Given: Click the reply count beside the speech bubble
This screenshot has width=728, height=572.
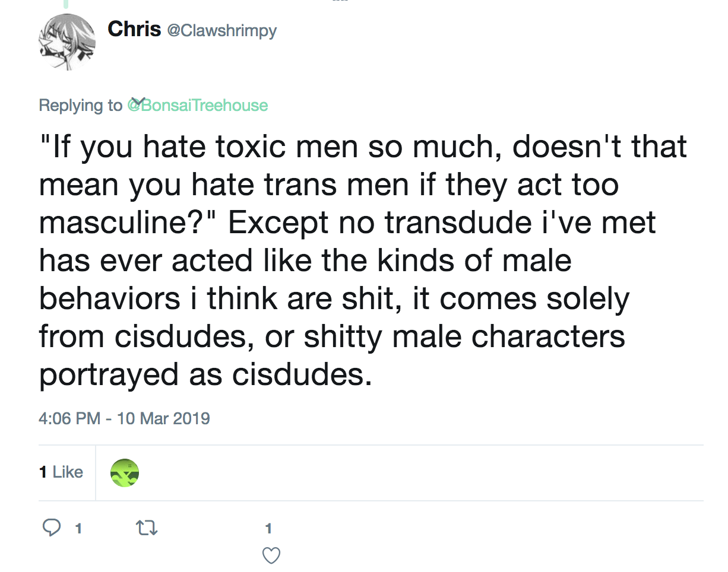Looking at the screenshot, I should point(78,527).
